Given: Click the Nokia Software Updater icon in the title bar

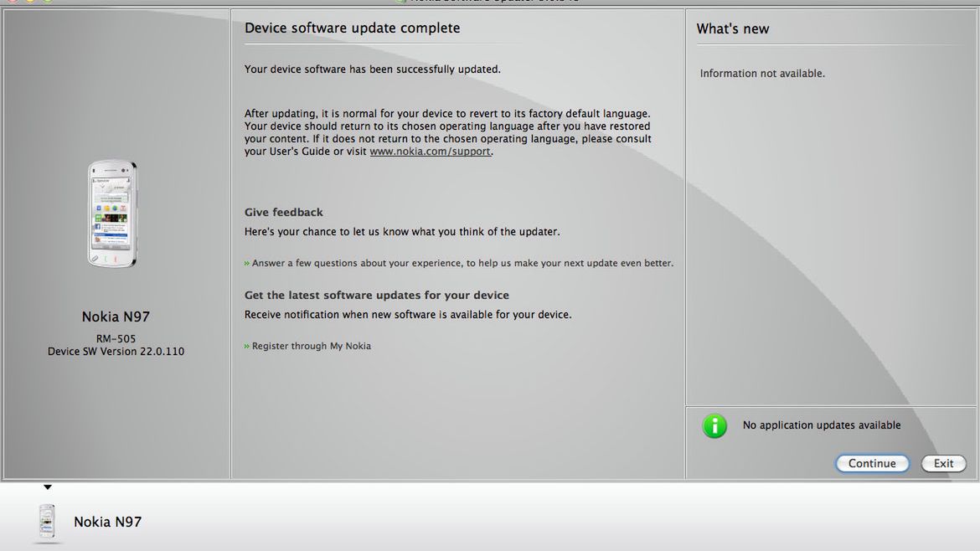Looking at the screenshot, I should [400, 3].
